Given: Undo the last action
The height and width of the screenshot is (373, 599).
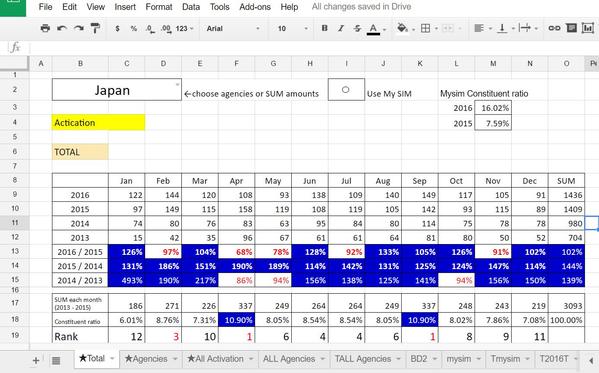Looking at the screenshot, I should (x=62, y=28).
